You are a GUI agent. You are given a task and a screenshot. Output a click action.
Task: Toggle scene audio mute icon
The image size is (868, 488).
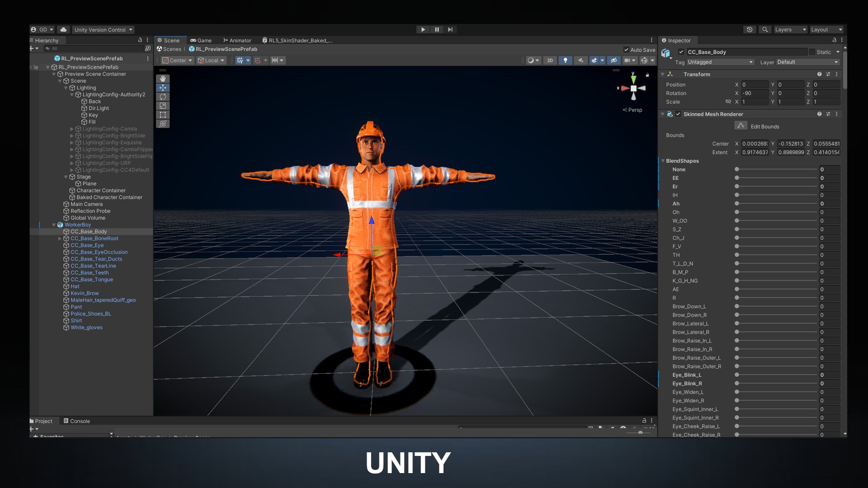581,60
